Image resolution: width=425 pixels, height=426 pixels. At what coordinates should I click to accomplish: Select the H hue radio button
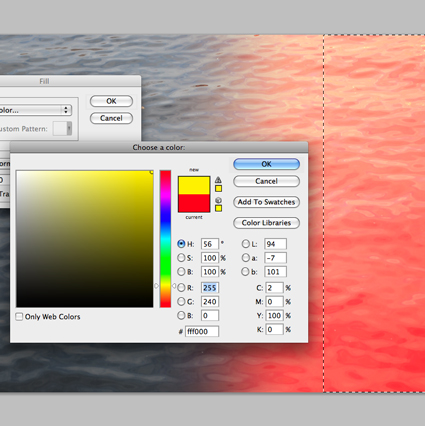click(x=181, y=244)
